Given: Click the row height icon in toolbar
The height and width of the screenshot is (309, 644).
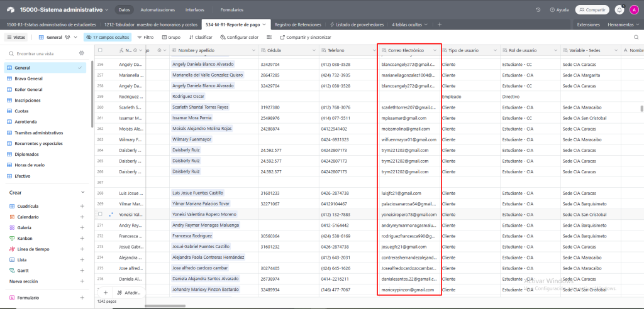Looking at the screenshot, I should pos(269,37).
